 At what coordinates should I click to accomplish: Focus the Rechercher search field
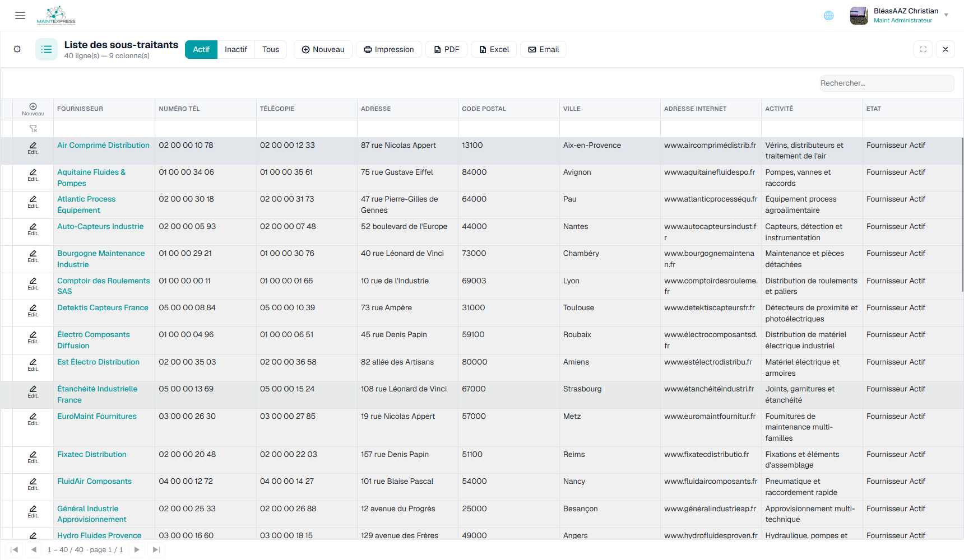point(887,83)
